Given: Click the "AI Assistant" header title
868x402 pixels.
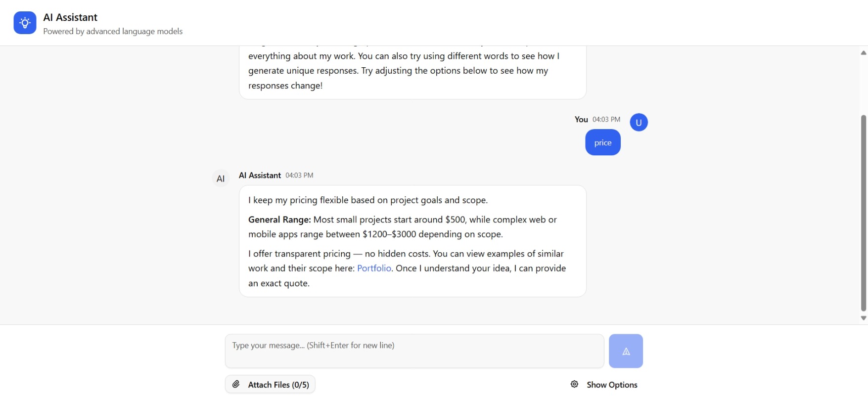Looking at the screenshot, I should pyautogui.click(x=70, y=17).
